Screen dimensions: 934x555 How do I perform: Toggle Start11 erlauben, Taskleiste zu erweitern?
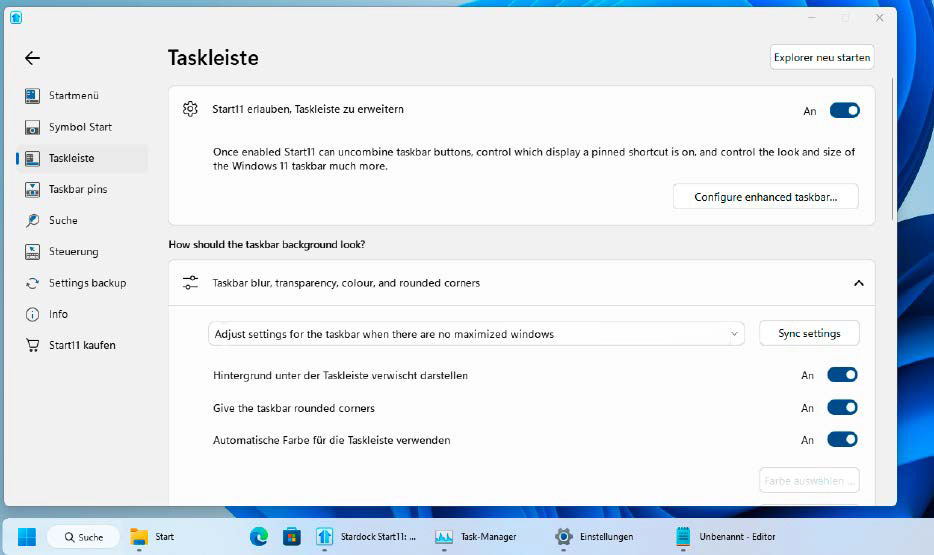845,110
